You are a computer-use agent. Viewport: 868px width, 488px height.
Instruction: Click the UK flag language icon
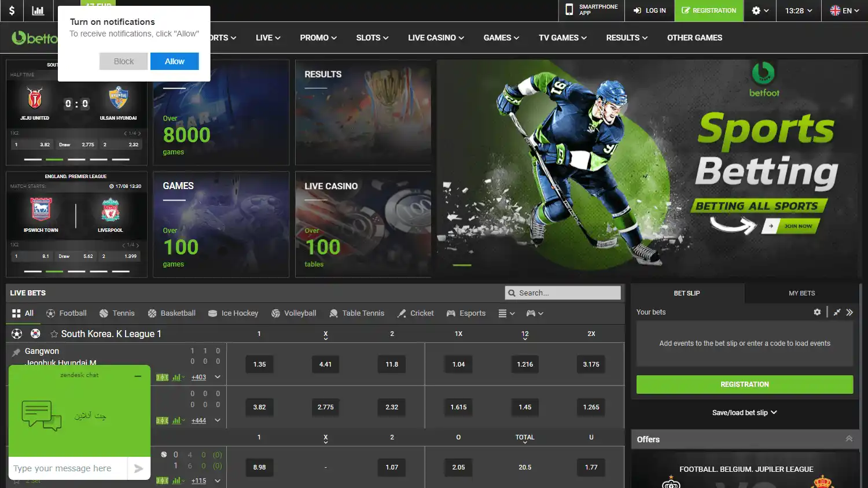[835, 10]
